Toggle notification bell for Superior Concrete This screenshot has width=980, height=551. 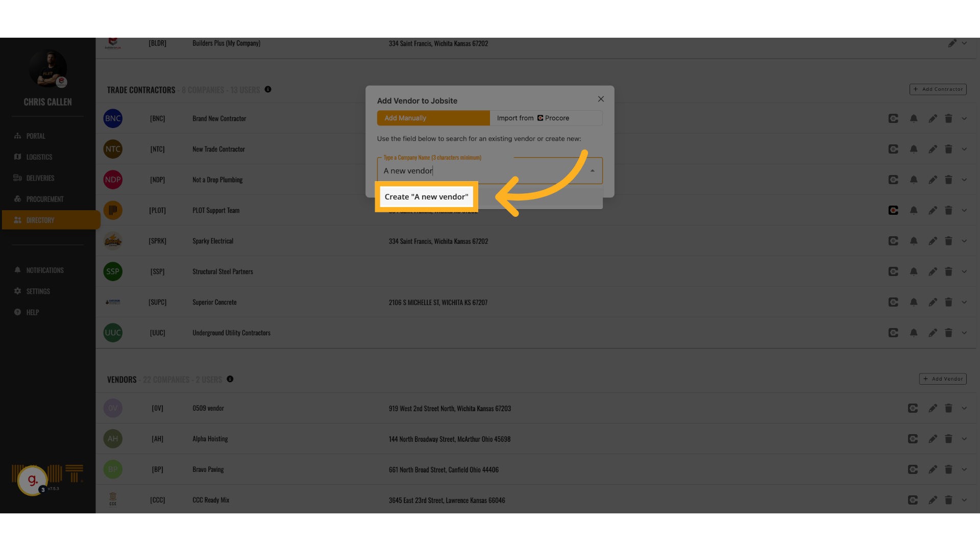914,302
